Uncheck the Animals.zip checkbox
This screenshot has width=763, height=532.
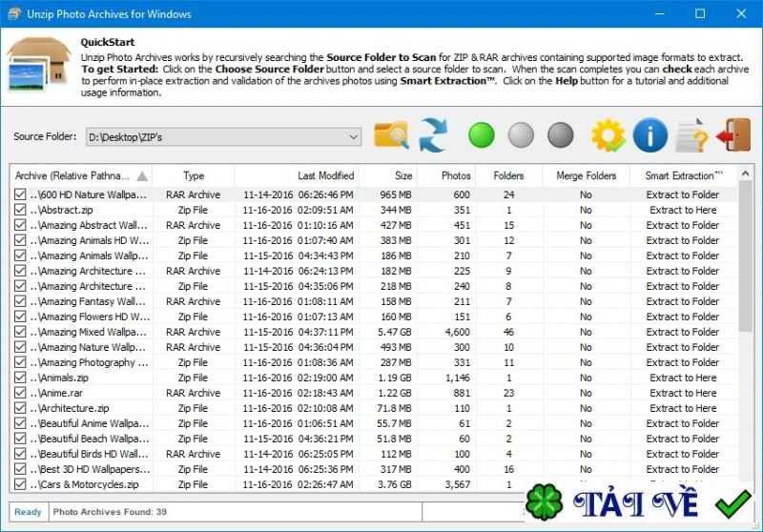coord(20,378)
